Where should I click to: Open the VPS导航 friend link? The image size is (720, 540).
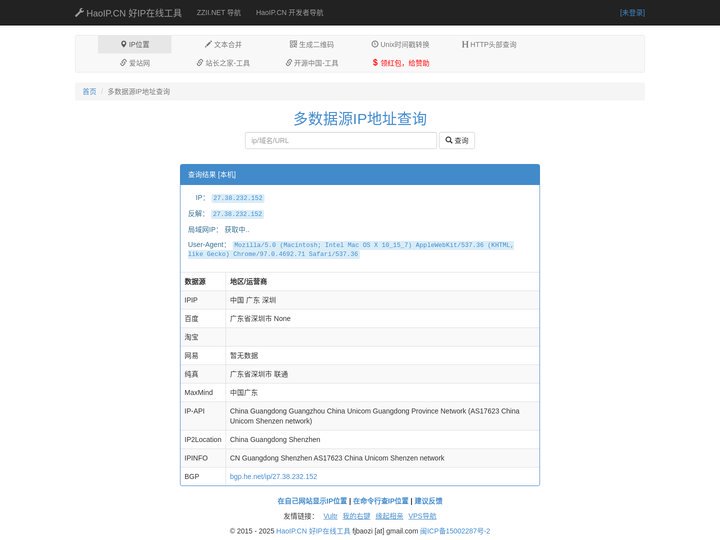(422, 516)
